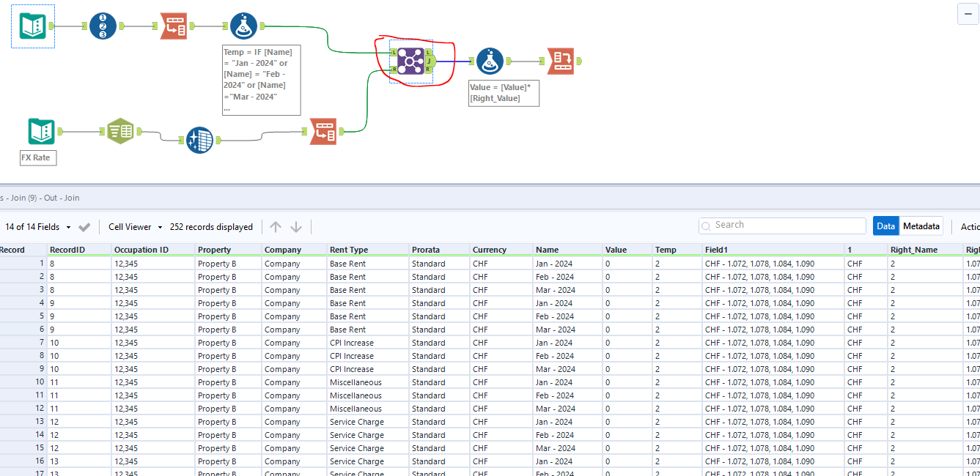980x476 pixels.
Task: Switch results pane to Metadata view
Action: (x=921, y=226)
